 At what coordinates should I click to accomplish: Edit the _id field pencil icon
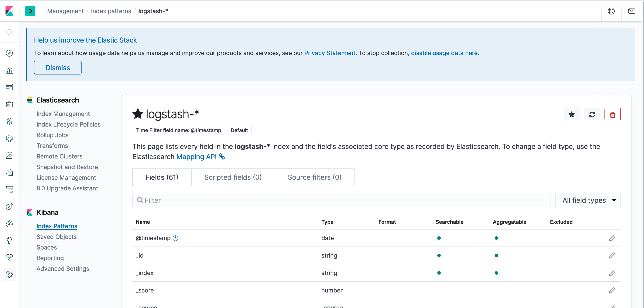(612, 255)
